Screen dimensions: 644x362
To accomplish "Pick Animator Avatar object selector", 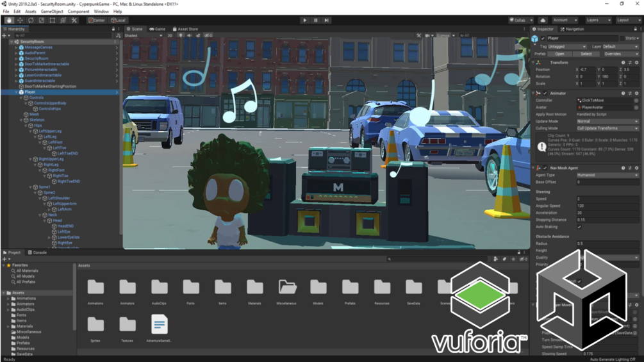I will pos(636,107).
